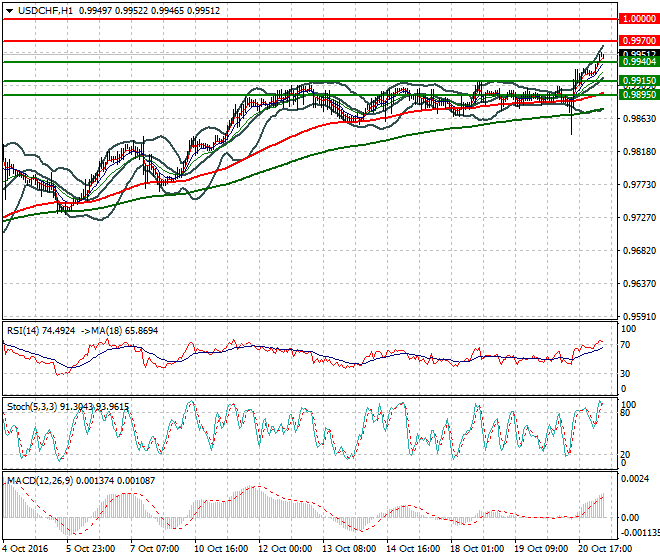Click the 0.97270 price axis value
The image size is (660, 560).
tap(639, 218)
